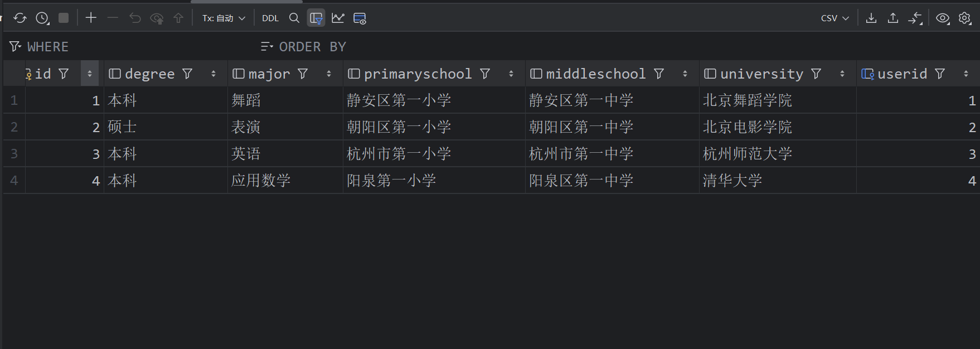Viewport: 980px width, 349px height.
Task: Click the sort arrows in primaryschool column
Action: [511, 74]
